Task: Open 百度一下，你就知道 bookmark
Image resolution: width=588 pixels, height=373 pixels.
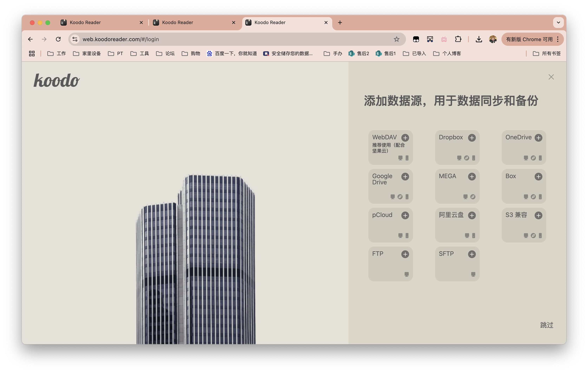Action: (x=232, y=54)
